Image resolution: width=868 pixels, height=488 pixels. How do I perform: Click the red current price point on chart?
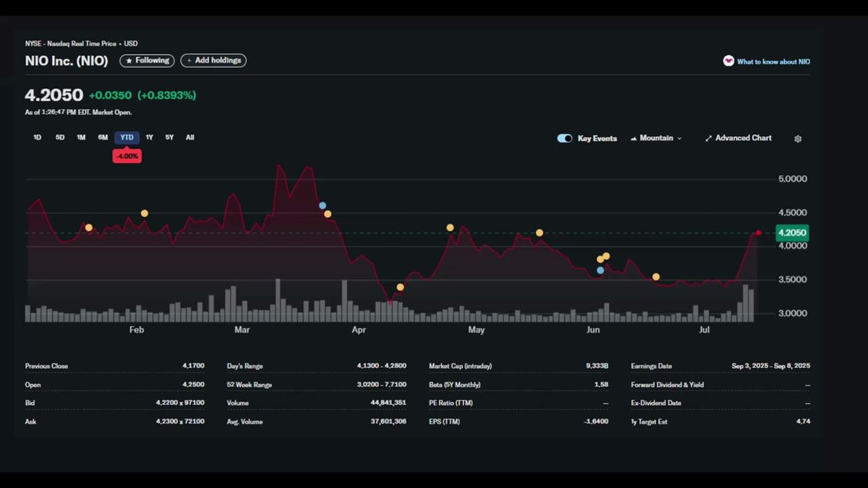pos(758,233)
